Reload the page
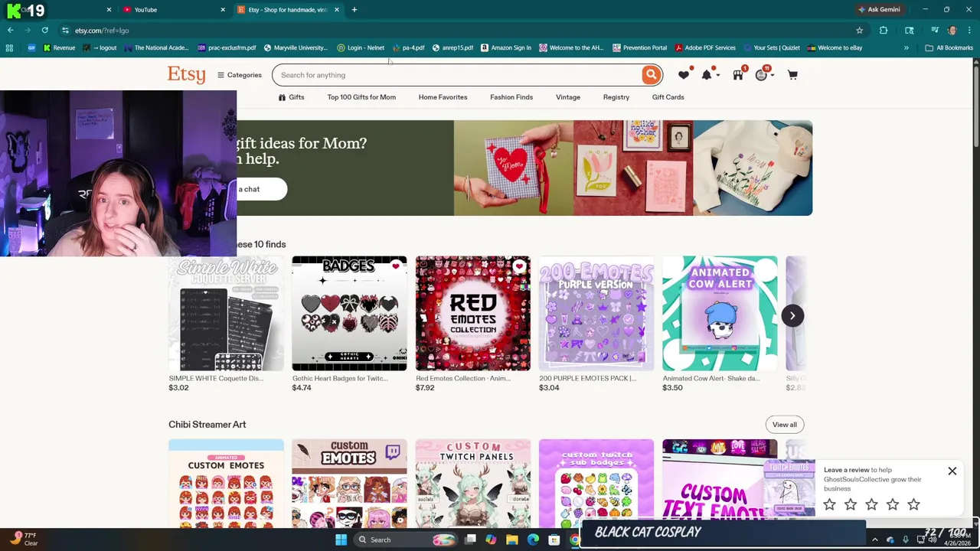This screenshot has height=551, width=980. click(x=44, y=31)
